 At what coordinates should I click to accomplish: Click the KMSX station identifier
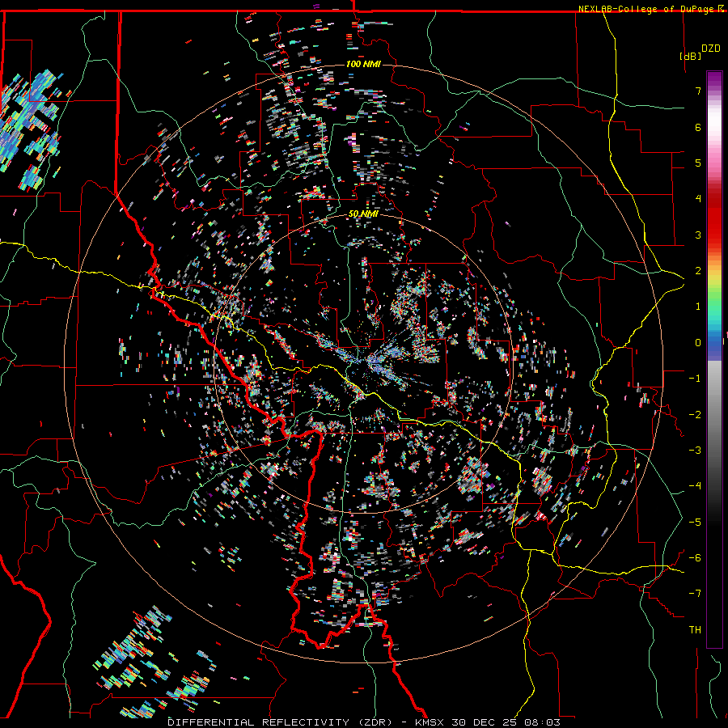point(430,722)
